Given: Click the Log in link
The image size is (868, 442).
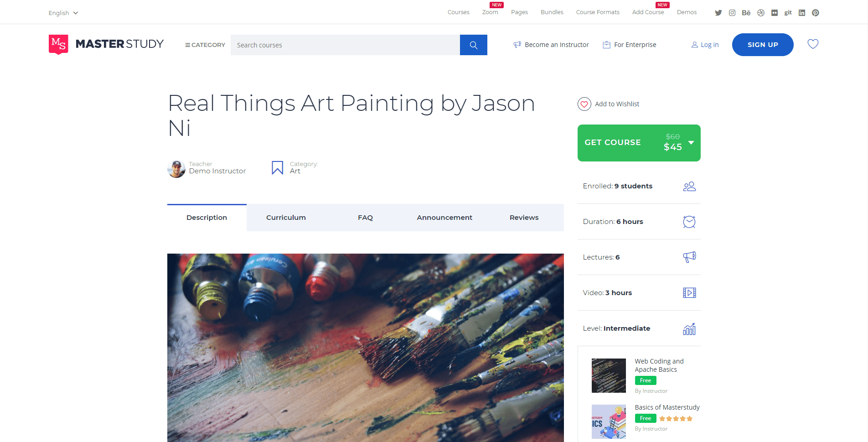Looking at the screenshot, I should [705, 45].
